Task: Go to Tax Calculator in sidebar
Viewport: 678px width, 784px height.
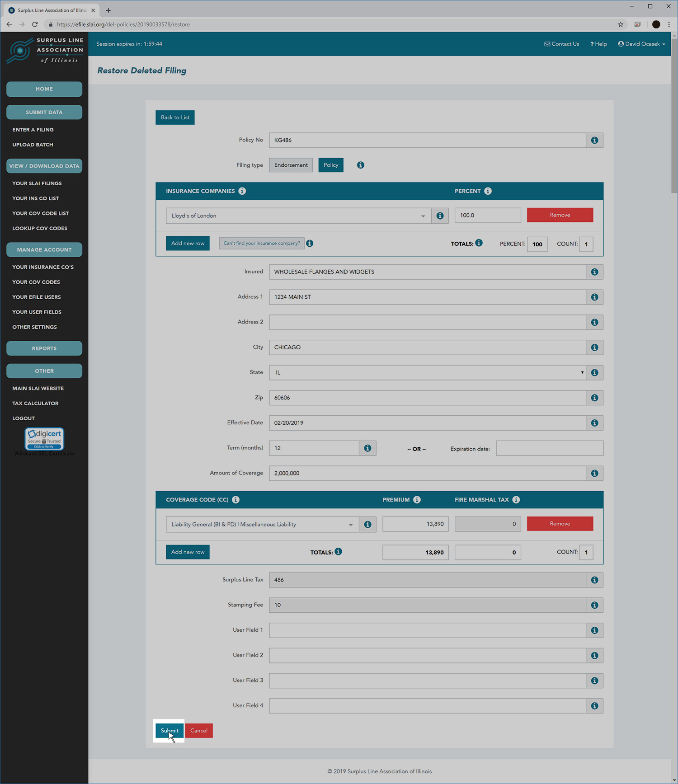Action: click(x=35, y=404)
